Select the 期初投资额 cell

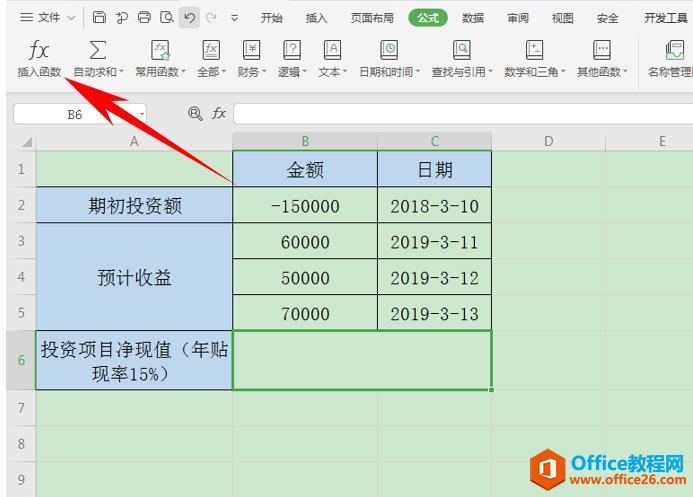pyautogui.click(x=134, y=205)
